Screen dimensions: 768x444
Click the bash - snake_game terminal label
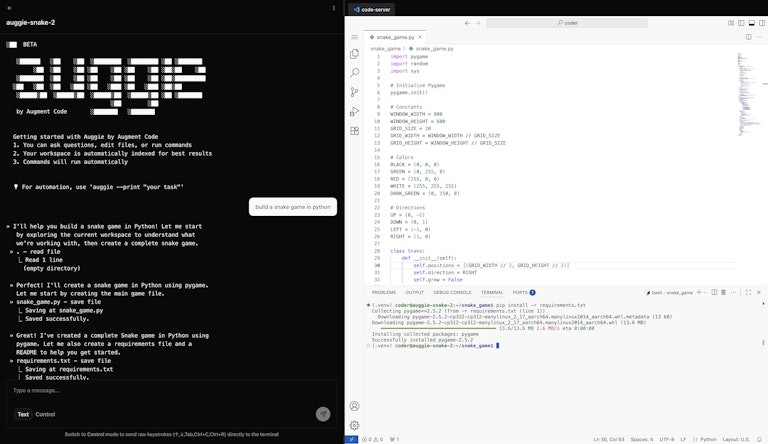click(x=669, y=293)
